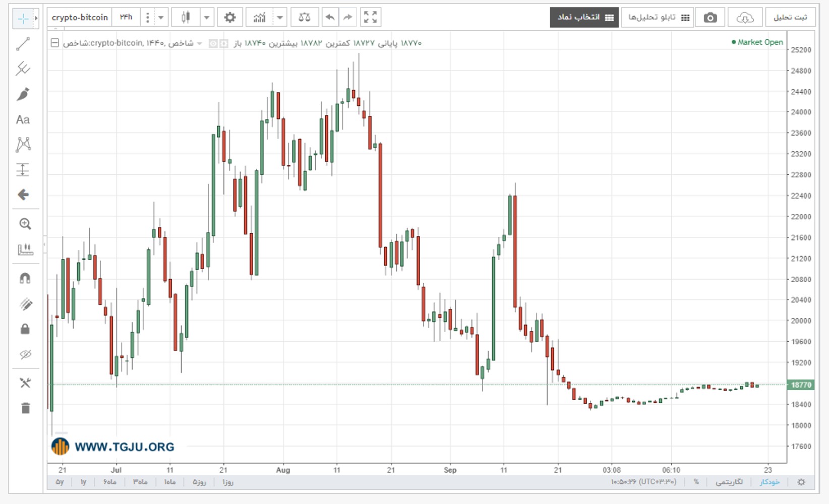Select the pattern drawing tool
The width and height of the screenshot is (829, 504).
click(x=23, y=145)
